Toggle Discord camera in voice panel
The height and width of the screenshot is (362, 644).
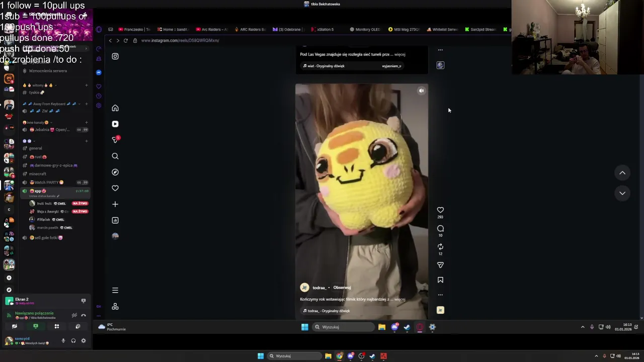[x=14, y=326]
